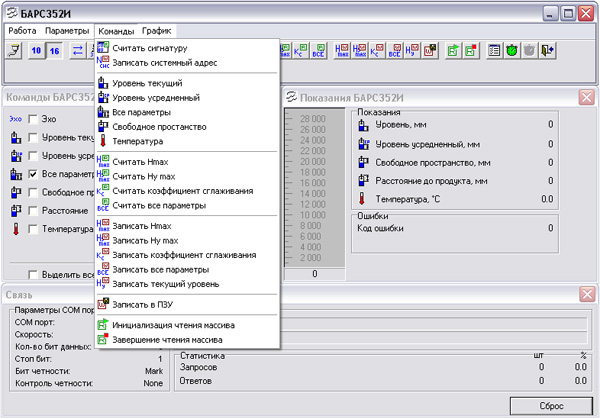Choose Считать Hmax menu item
This screenshot has height=419, width=600.
[188, 162]
